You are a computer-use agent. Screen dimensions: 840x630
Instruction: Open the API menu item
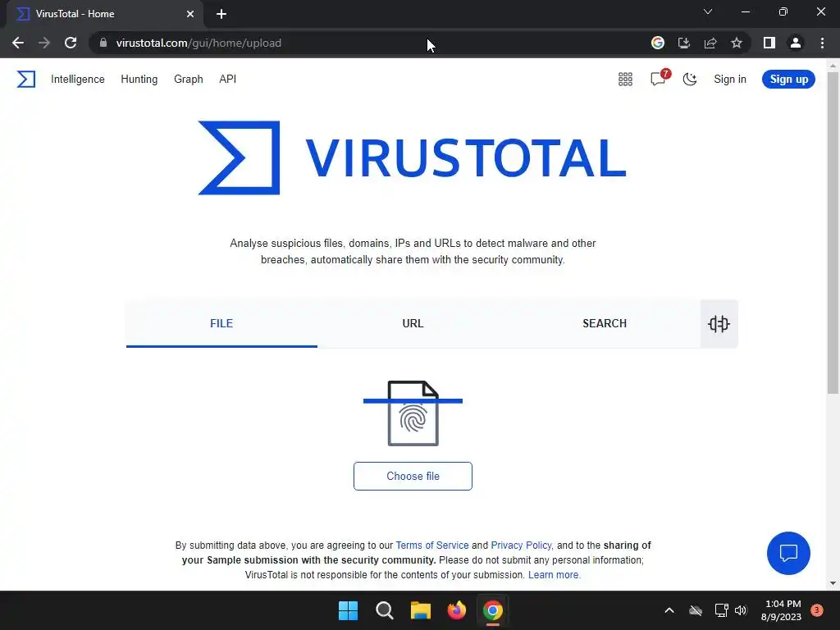point(228,80)
